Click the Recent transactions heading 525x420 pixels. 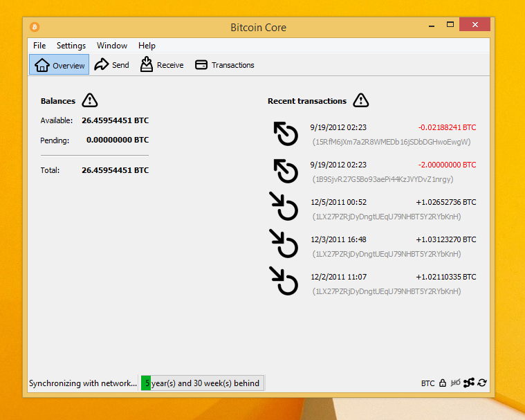click(307, 101)
